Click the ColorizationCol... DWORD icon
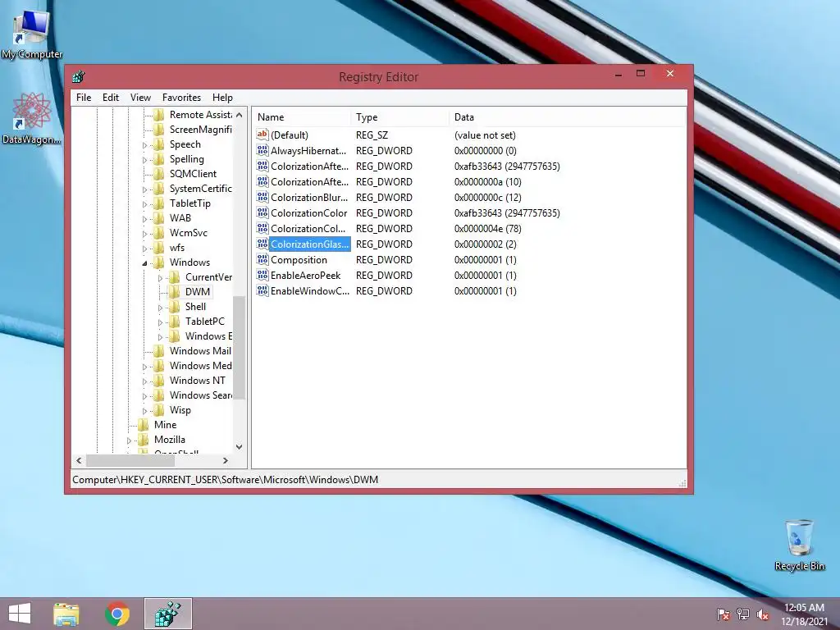This screenshot has height=630, width=840. coord(262,228)
